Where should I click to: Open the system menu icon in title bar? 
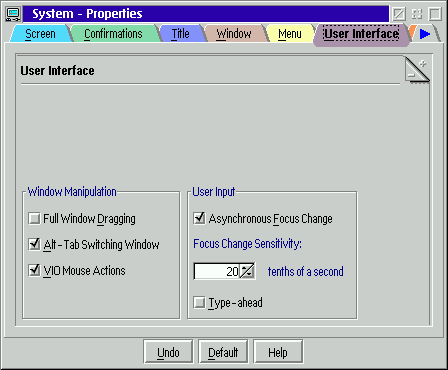[x=14, y=14]
